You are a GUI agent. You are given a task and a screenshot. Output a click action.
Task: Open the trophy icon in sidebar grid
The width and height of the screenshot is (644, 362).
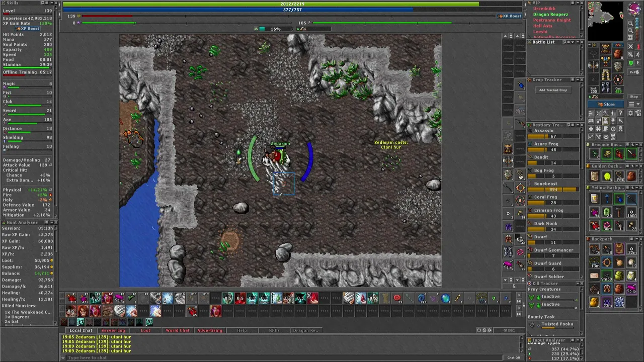click(613, 121)
